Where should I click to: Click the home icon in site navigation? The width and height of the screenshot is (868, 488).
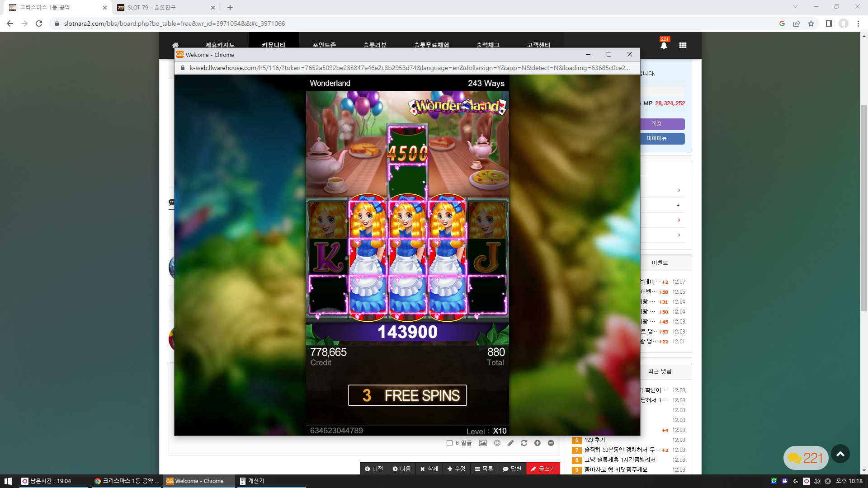click(175, 45)
